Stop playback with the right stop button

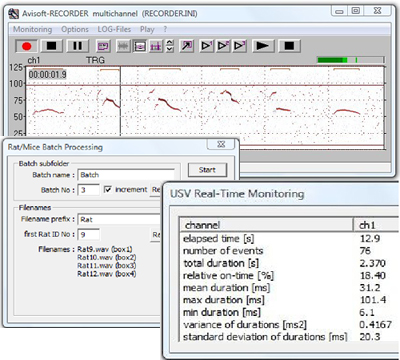(x=289, y=46)
